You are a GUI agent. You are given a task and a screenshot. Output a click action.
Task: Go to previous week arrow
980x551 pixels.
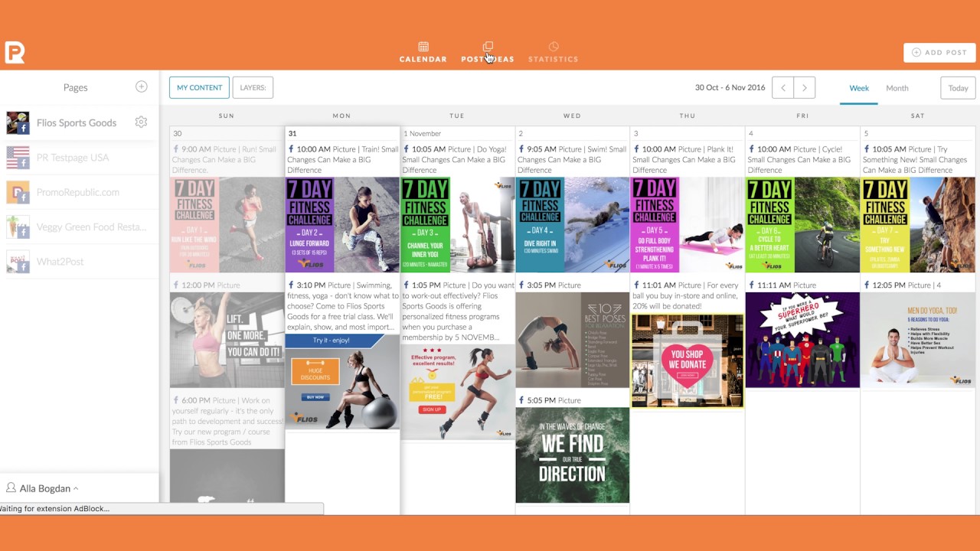pos(782,87)
